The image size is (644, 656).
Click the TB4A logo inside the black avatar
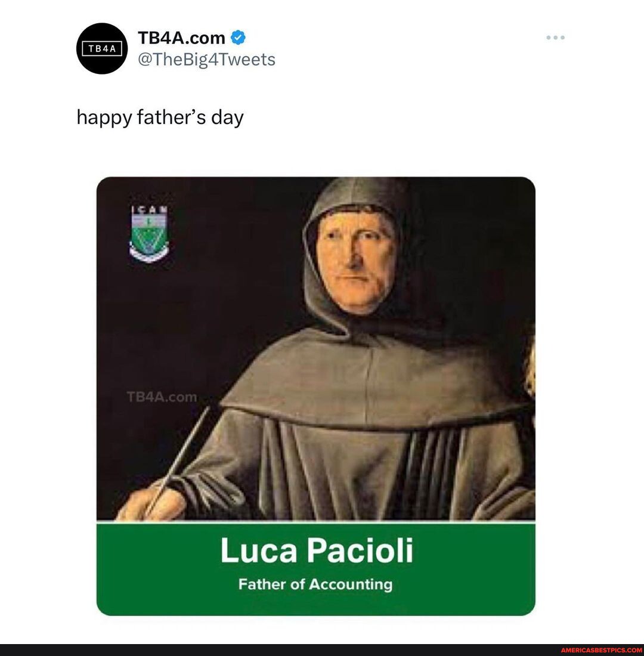click(101, 49)
